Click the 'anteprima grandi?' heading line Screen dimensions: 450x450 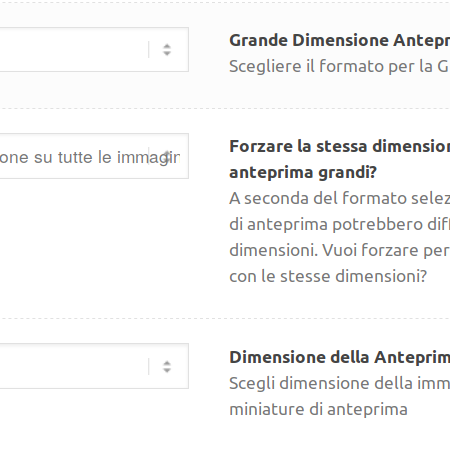[303, 173]
